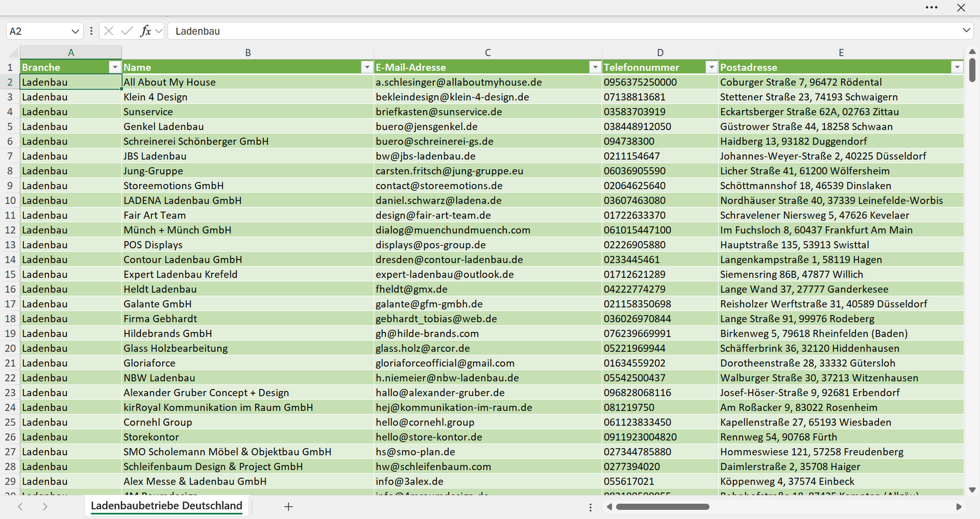Screen dimensions: 980x519
Task: Select the Klein 4 Design cell
Action: tap(248, 97)
